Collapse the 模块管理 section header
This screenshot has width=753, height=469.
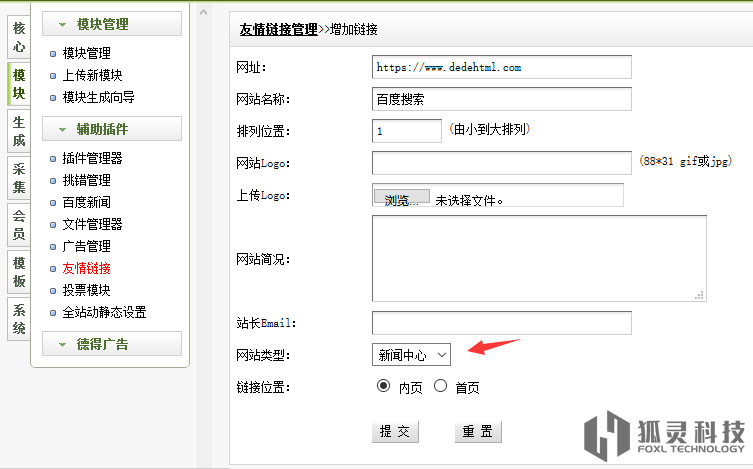click(111, 24)
